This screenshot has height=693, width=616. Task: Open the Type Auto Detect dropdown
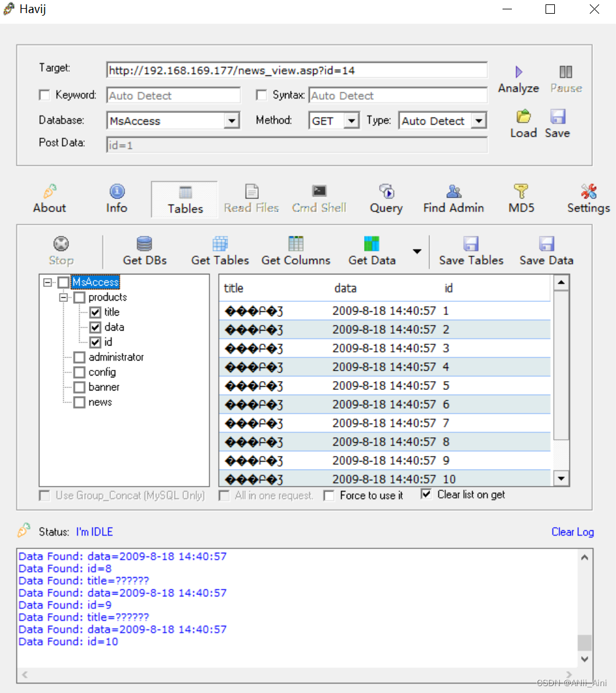(479, 120)
